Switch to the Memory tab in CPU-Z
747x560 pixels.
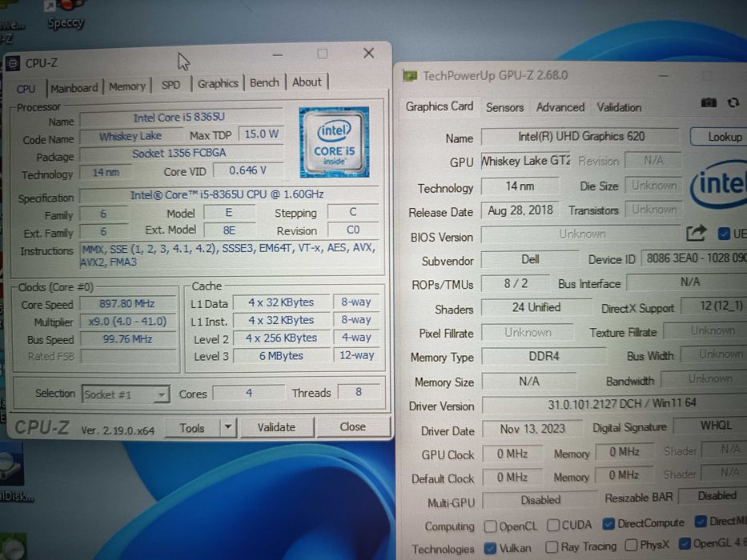click(127, 86)
